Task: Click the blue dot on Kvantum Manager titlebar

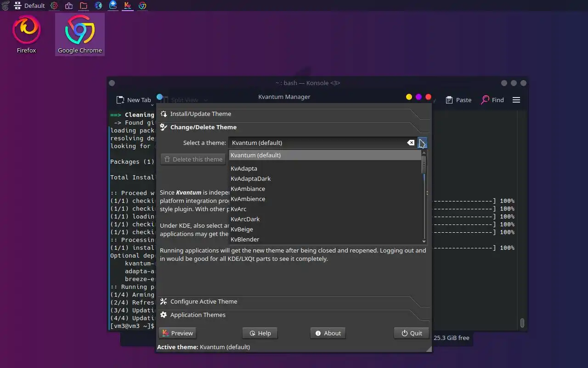Action: click(x=160, y=97)
